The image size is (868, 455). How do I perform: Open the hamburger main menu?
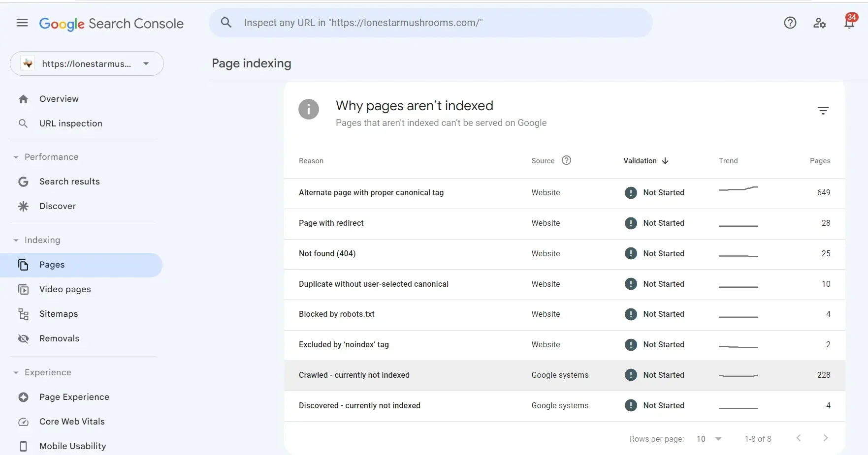[x=22, y=23]
